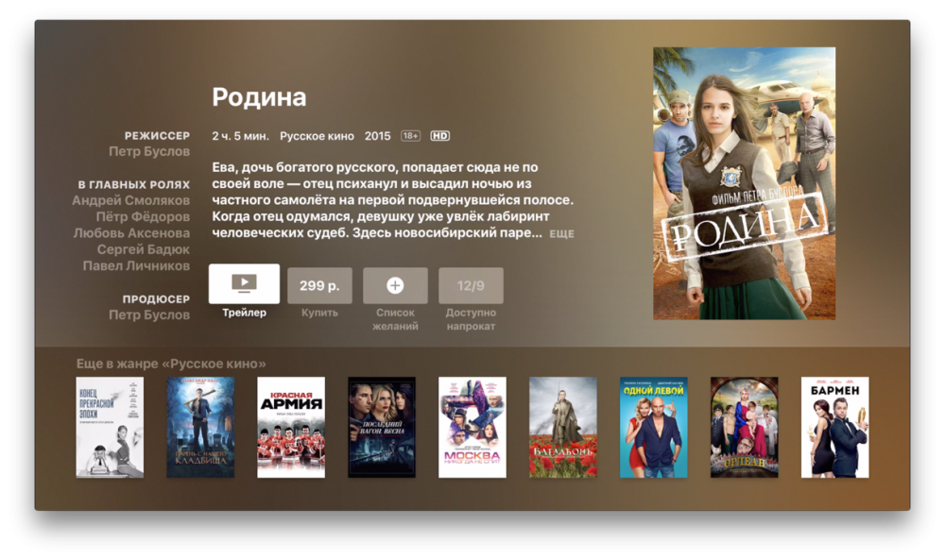This screenshot has height=560, width=945.
Task: Open the Одной левой movie poster
Action: [654, 428]
